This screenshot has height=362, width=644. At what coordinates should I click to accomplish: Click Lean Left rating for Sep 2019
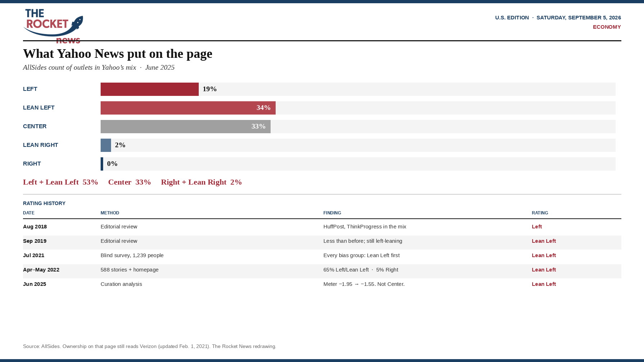tap(544, 241)
